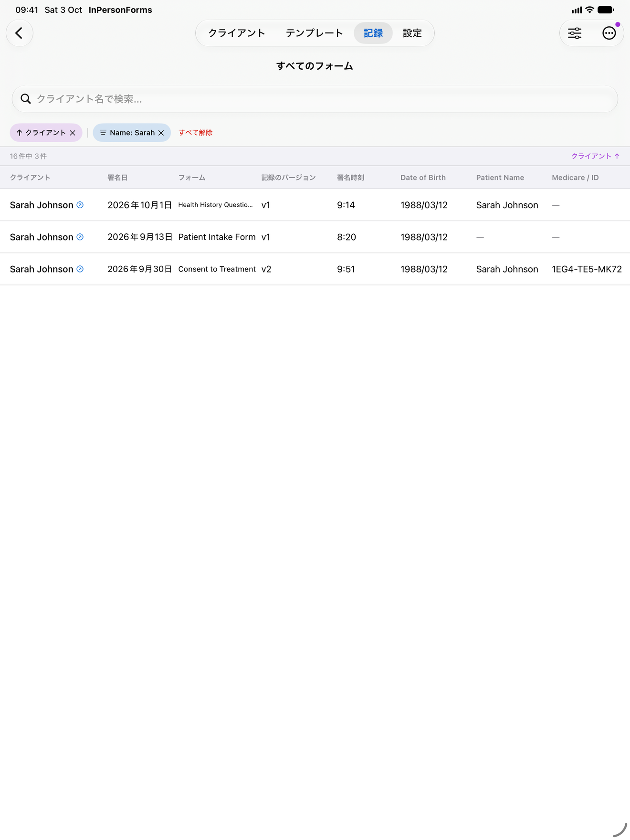Click すべて解除 to clear filters
The image size is (630, 840).
click(196, 133)
